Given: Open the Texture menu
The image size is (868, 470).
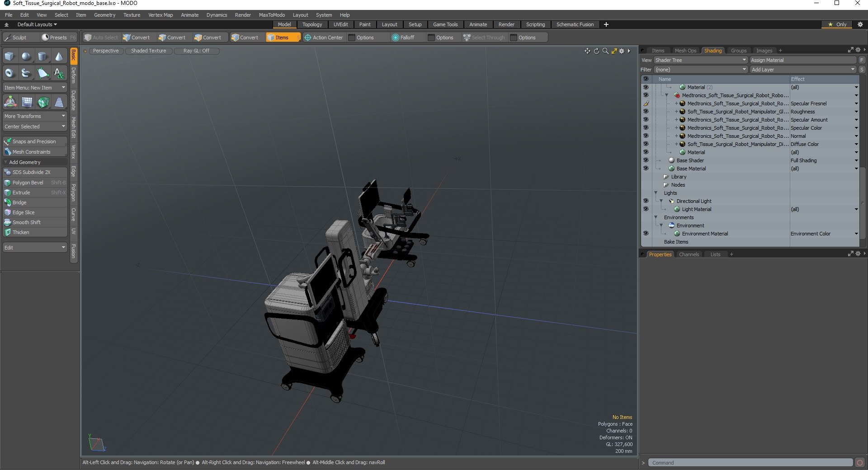Looking at the screenshot, I should click(x=132, y=15).
